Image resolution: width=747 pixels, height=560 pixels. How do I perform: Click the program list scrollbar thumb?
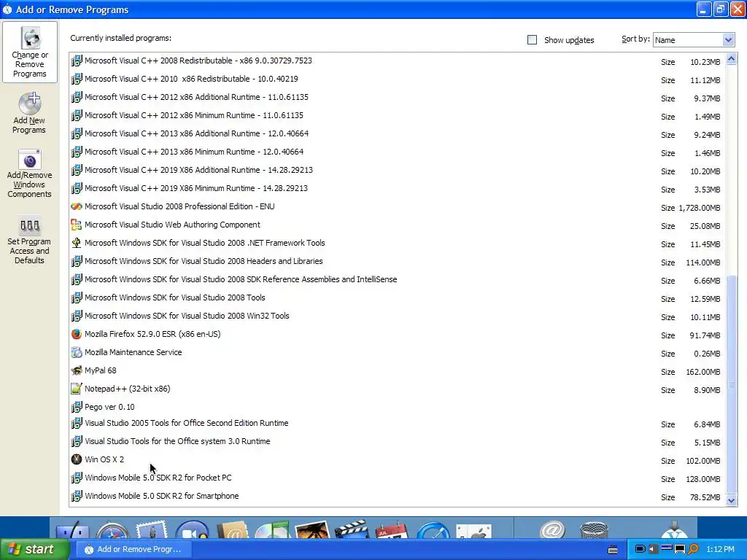(x=731, y=384)
